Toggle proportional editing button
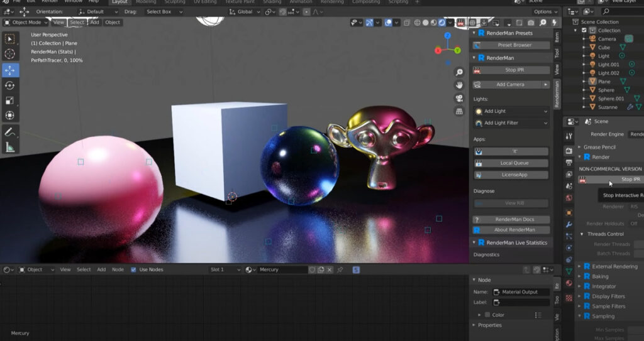This screenshot has width=644, height=341. (x=306, y=12)
